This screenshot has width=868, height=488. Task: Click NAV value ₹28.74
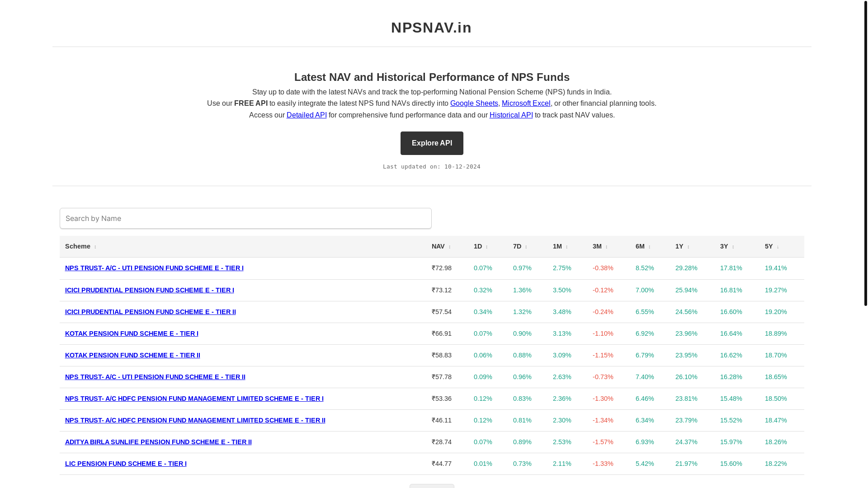441,442
